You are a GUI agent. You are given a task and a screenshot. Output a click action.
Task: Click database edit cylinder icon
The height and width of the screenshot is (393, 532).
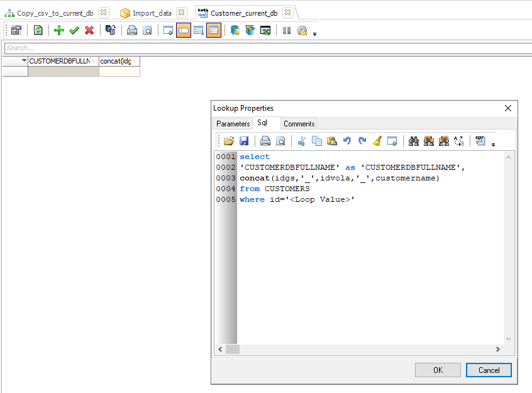point(235,31)
